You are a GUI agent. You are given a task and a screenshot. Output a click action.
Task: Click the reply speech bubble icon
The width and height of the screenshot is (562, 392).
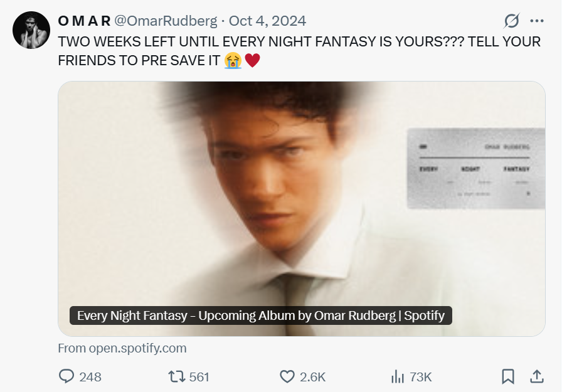pos(66,376)
